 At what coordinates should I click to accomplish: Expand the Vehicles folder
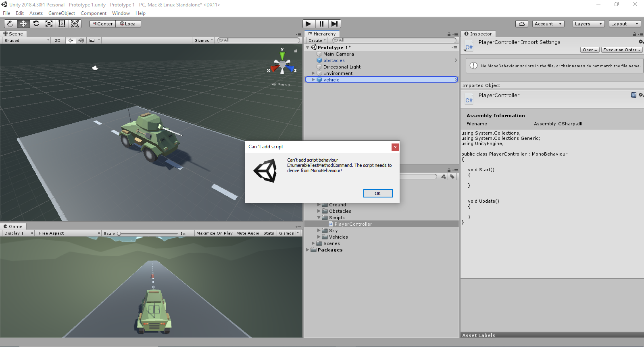[319, 237]
